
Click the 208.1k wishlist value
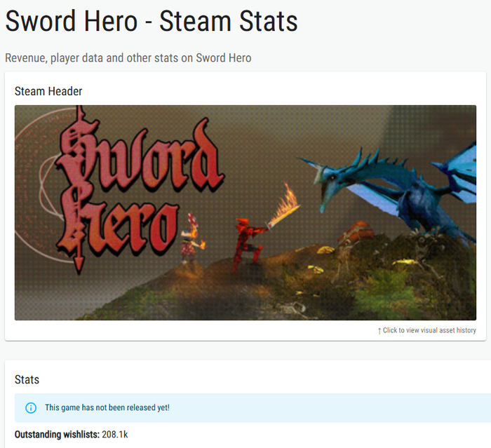tap(115, 435)
